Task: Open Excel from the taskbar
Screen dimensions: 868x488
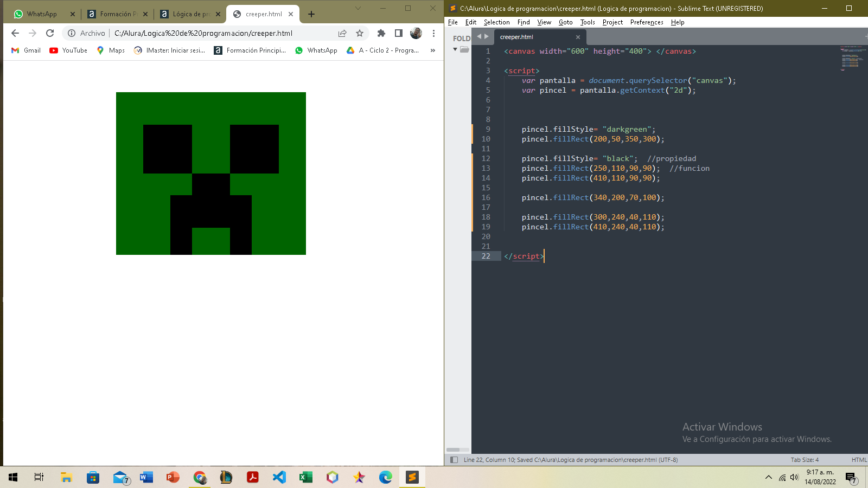Action: (306, 477)
